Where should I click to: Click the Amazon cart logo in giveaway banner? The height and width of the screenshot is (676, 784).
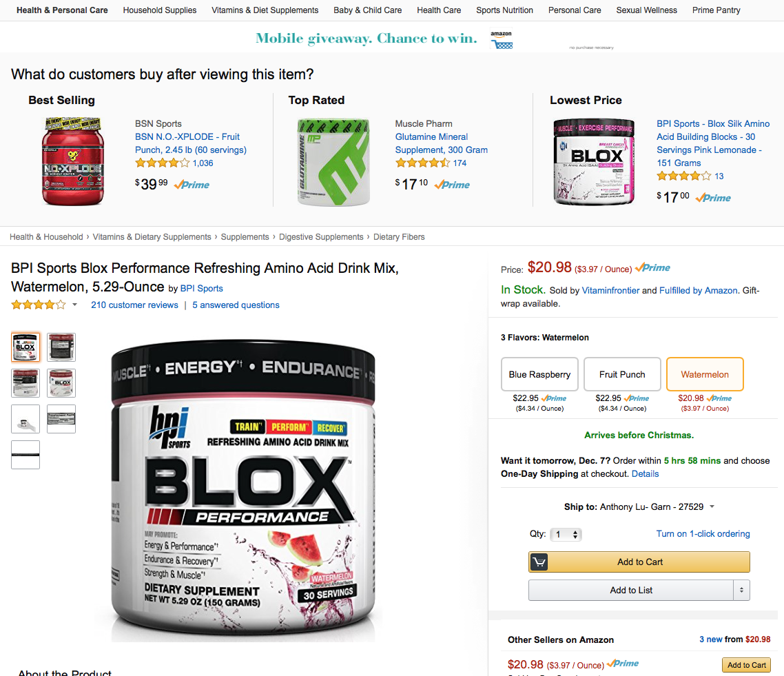point(502,40)
